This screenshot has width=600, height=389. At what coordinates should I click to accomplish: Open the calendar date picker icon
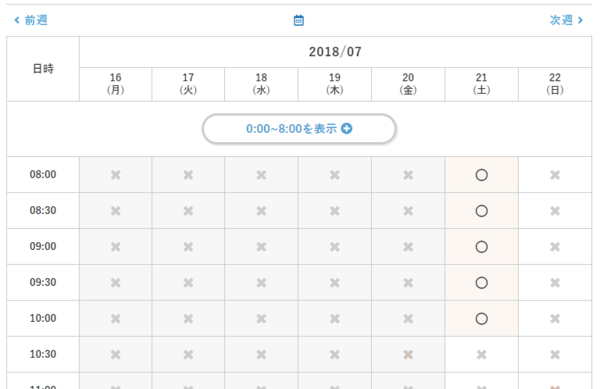coord(298,20)
